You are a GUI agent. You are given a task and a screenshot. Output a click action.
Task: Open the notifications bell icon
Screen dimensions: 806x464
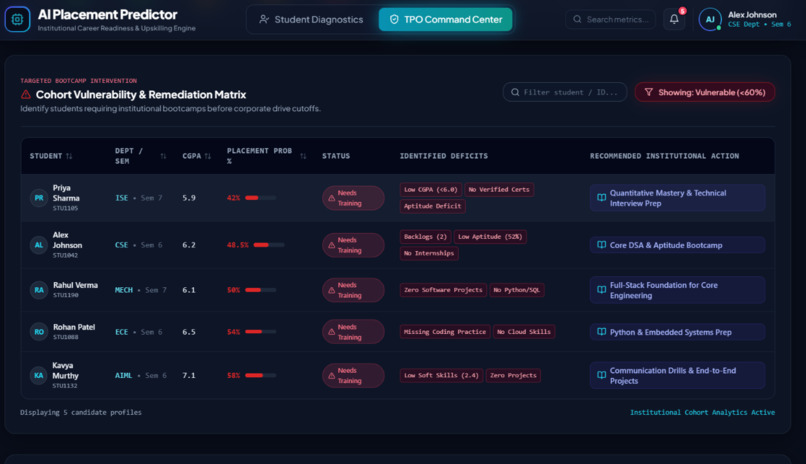[674, 20]
